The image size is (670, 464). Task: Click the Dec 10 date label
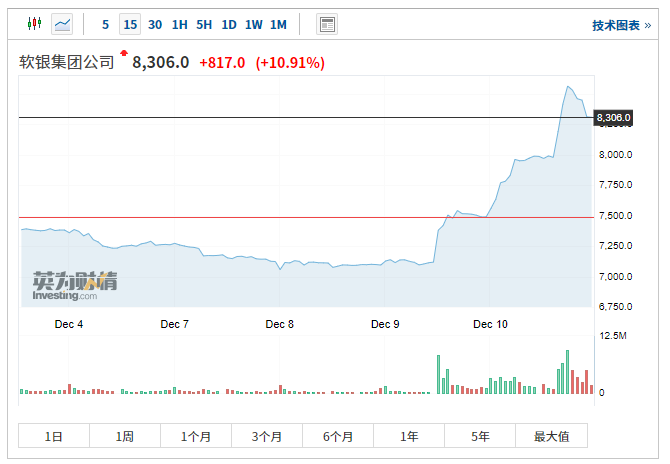[490, 324]
